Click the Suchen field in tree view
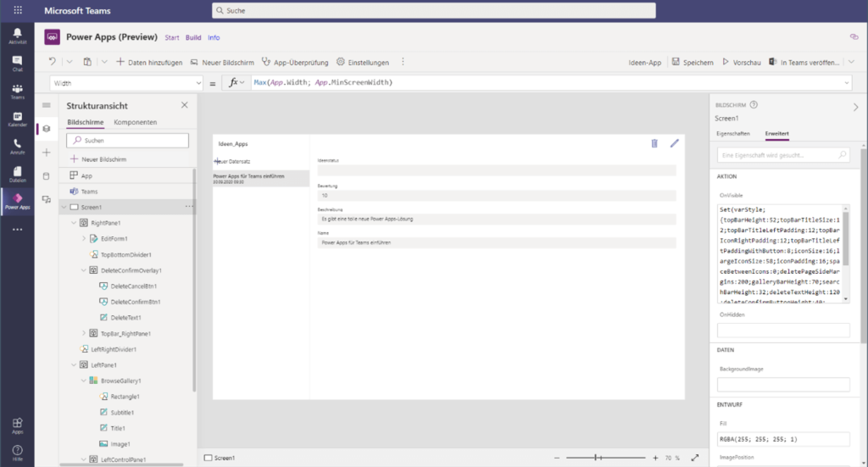 click(127, 141)
